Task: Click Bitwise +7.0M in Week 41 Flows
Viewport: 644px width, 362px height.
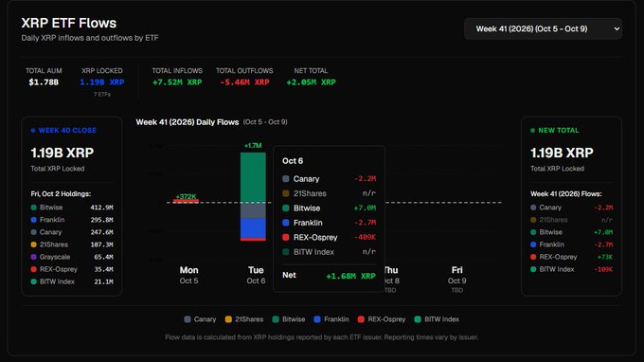Action: (571, 232)
